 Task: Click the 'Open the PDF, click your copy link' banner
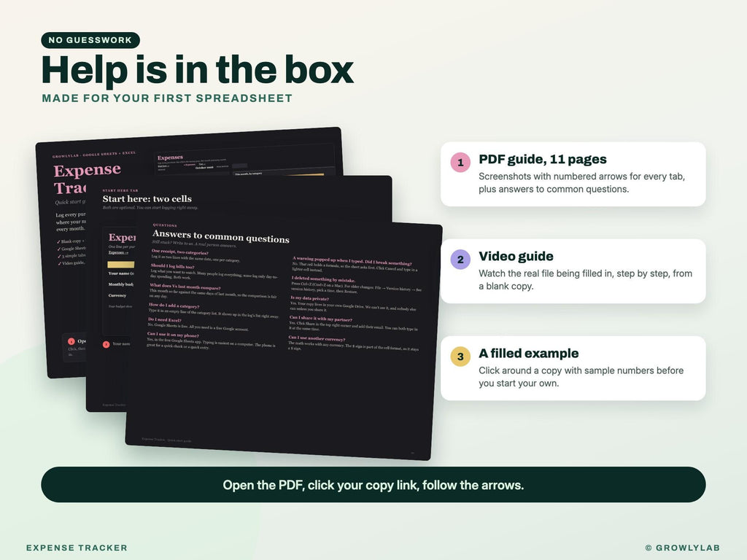373,485
